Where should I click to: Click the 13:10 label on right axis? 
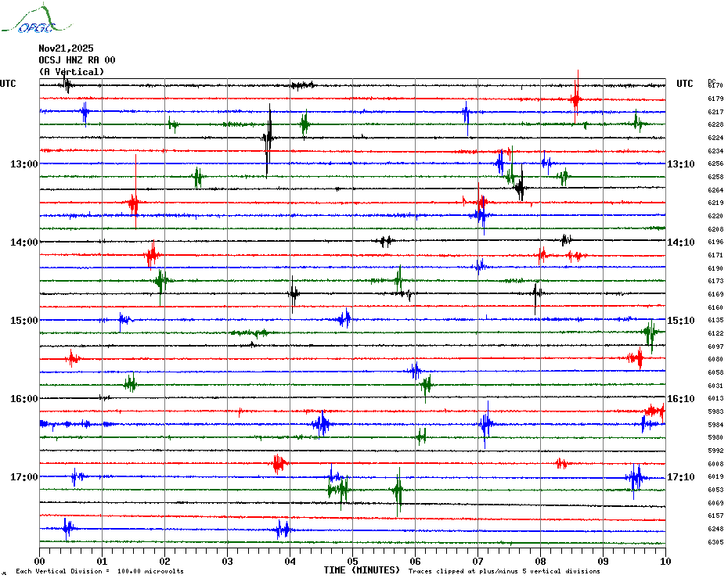tap(681, 164)
